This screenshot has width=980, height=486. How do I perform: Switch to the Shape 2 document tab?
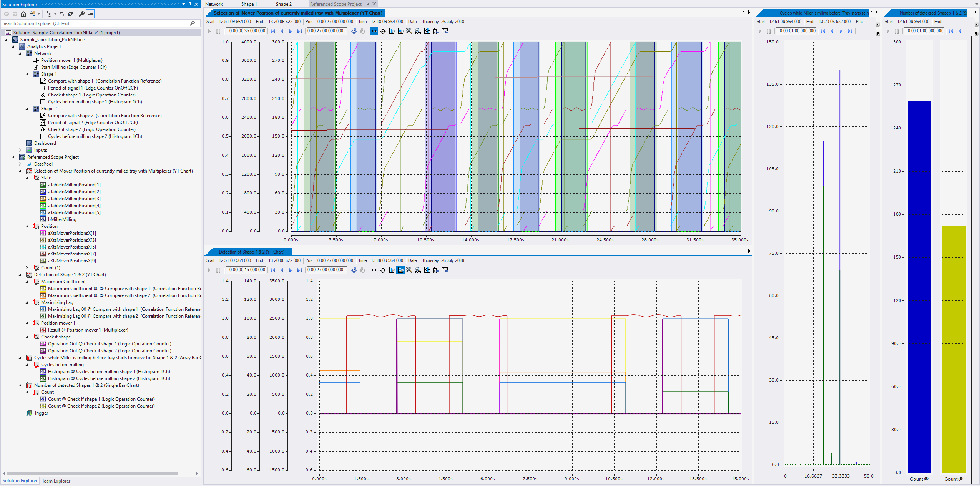(x=284, y=4)
